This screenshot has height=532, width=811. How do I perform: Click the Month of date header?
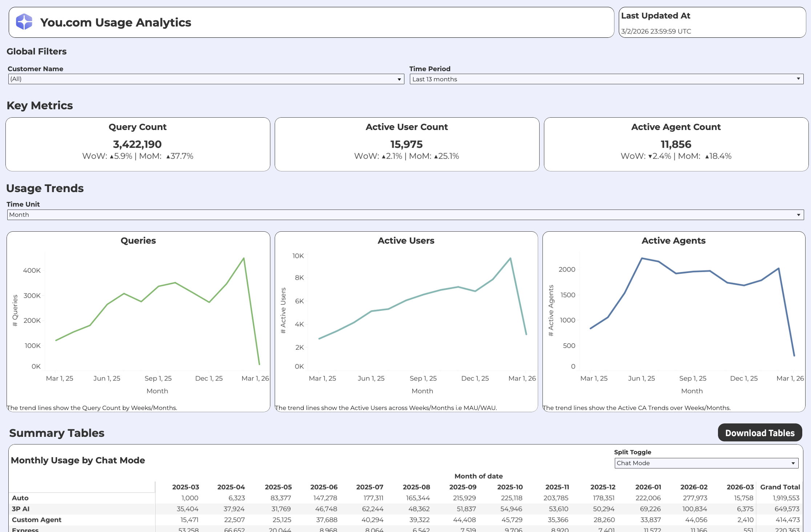pyautogui.click(x=479, y=476)
